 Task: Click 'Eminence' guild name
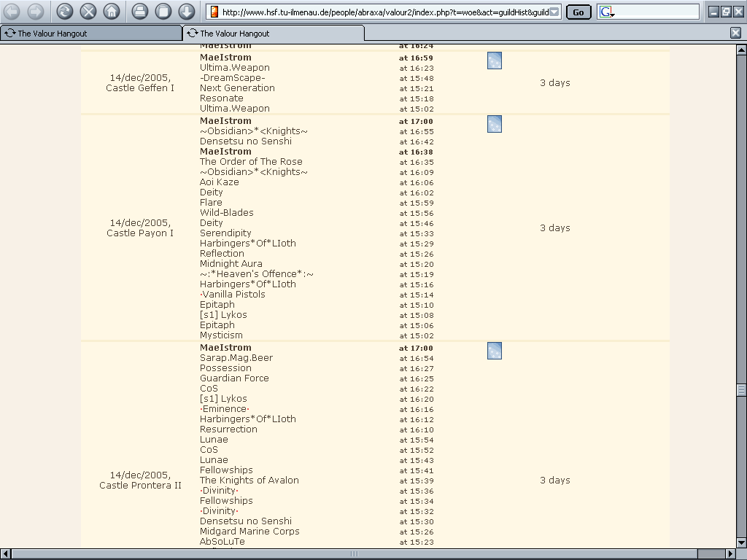click(225, 409)
